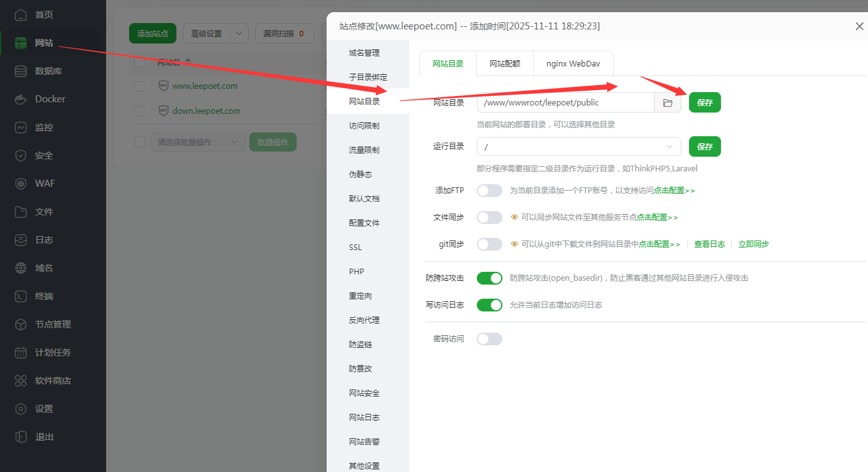
Task: Open the software store icon
Action: (21, 381)
